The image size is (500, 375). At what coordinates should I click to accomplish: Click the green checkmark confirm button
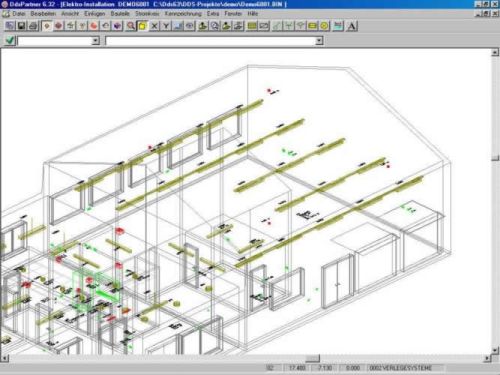(10, 40)
